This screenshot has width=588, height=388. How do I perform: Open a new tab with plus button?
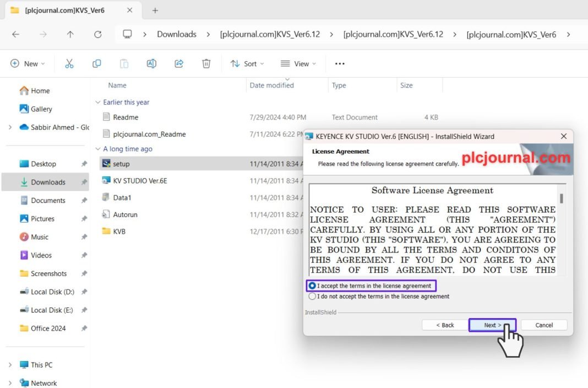click(x=155, y=10)
